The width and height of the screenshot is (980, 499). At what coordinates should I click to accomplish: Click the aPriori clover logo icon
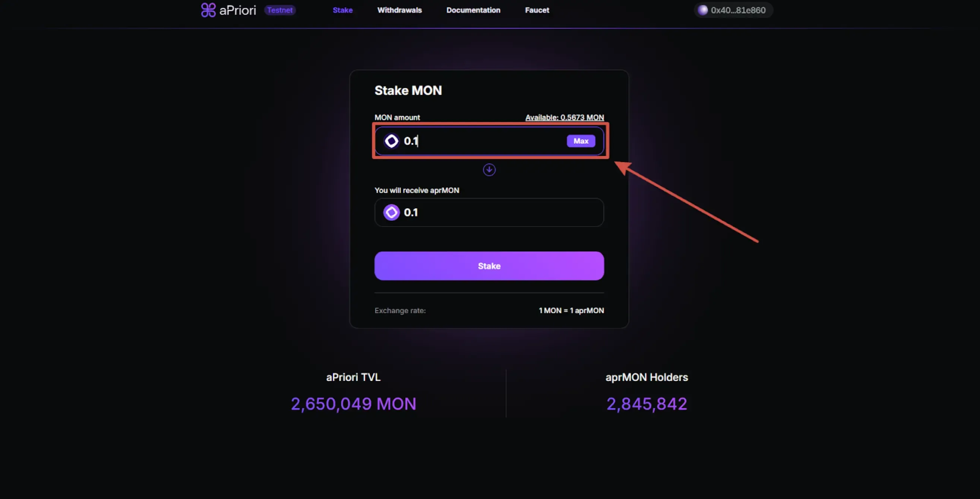[208, 10]
